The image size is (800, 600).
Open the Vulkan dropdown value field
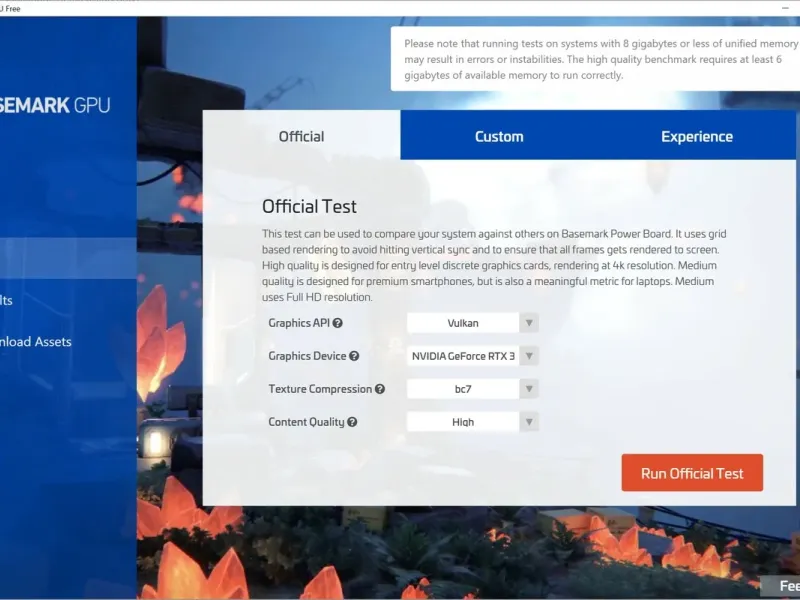coord(463,323)
